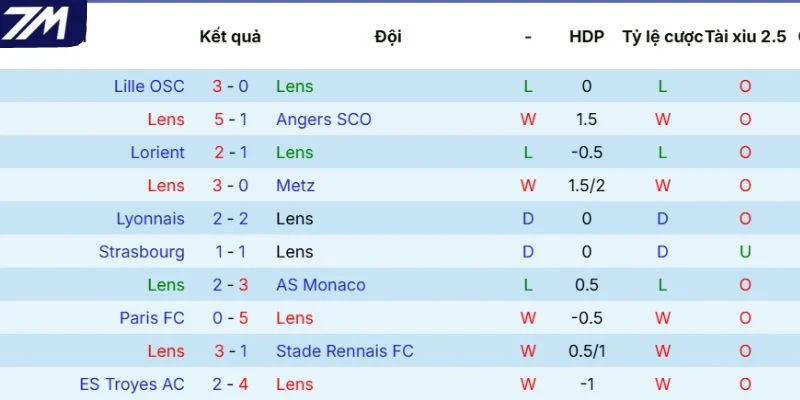Open the AS Monaco team page
The image size is (800, 400).
pos(320,285)
